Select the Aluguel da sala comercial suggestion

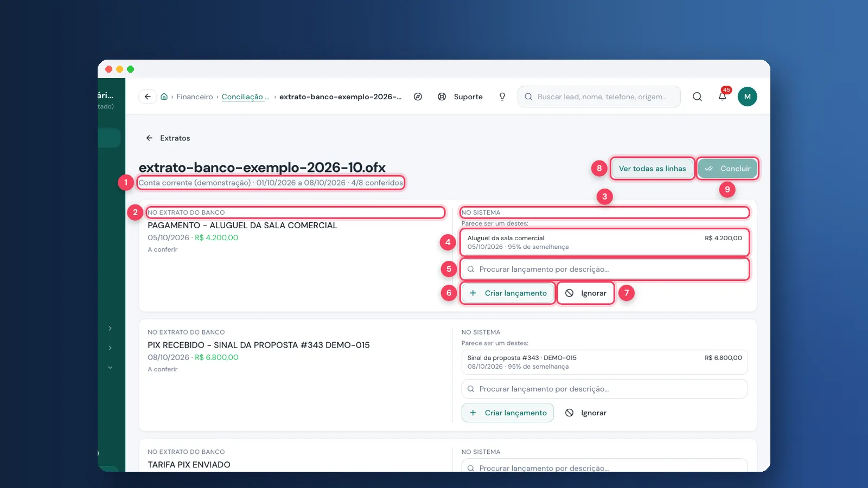[x=604, y=242]
